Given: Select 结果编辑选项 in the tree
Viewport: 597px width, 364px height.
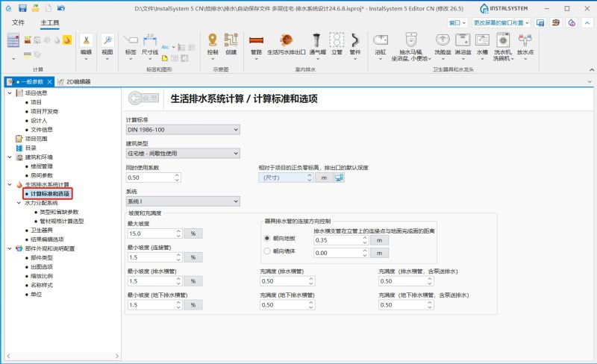Looking at the screenshot, I should point(47,239).
